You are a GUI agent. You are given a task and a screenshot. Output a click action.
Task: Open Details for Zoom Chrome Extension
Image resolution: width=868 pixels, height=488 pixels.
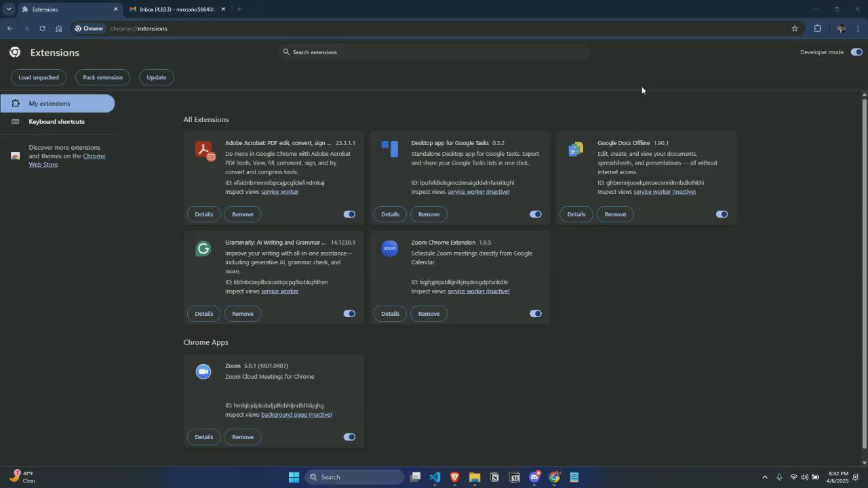[390, 314]
